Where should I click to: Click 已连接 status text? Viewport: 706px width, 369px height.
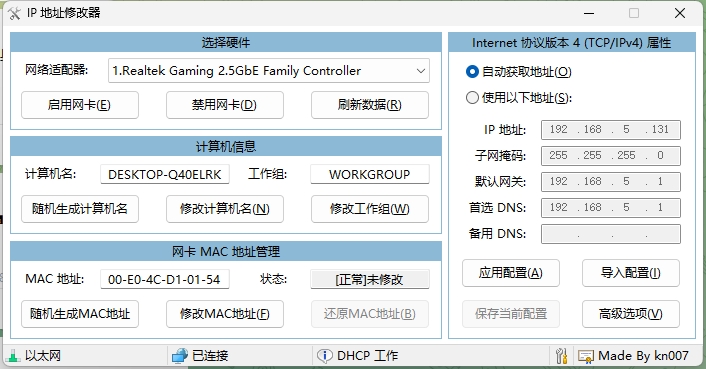(210, 356)
